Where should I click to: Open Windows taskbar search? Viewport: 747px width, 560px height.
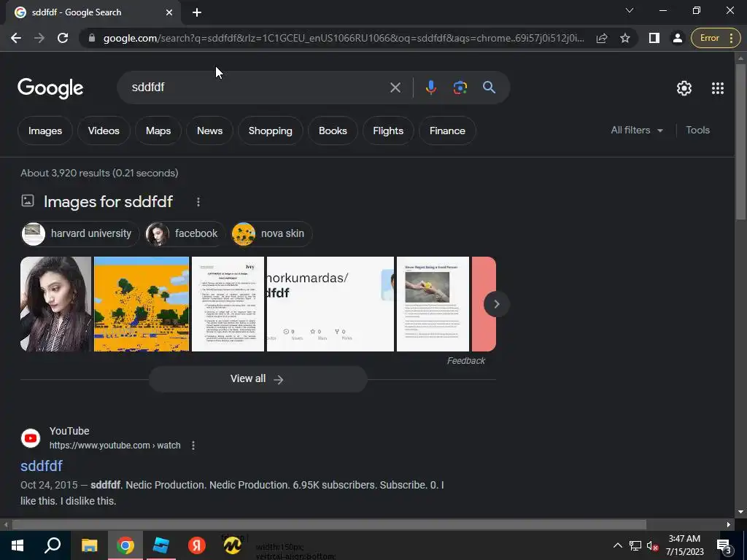[x=53, y=545]
